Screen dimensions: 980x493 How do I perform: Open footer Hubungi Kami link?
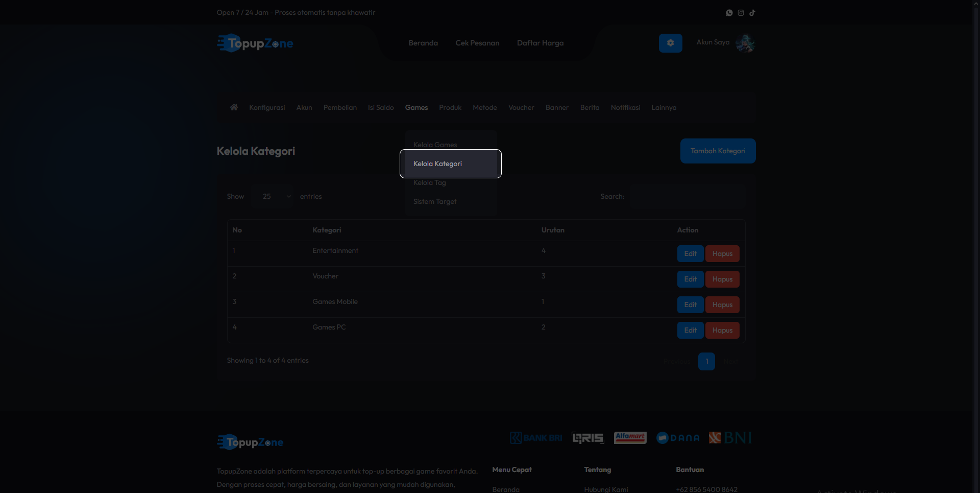click(x=606, y=489)
